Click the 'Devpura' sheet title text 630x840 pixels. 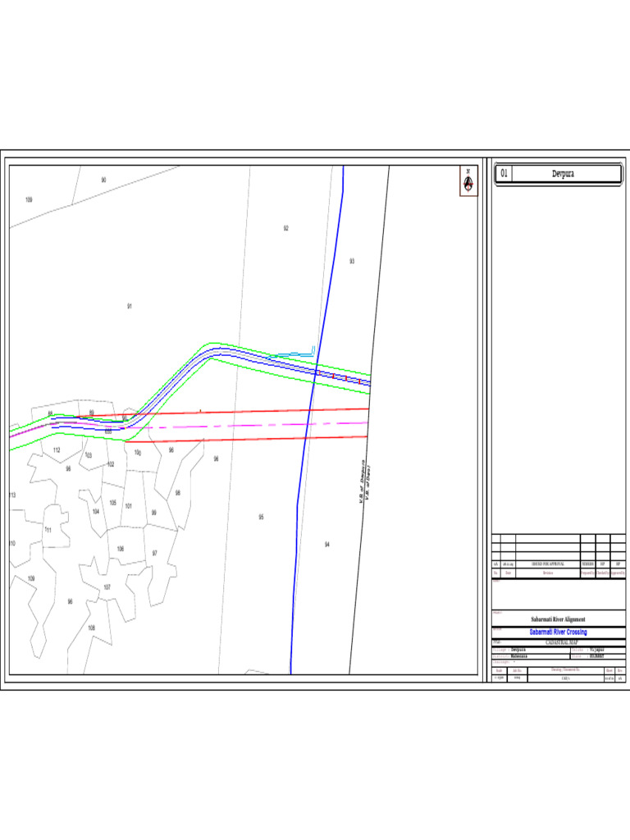click(x=563, y=174)
